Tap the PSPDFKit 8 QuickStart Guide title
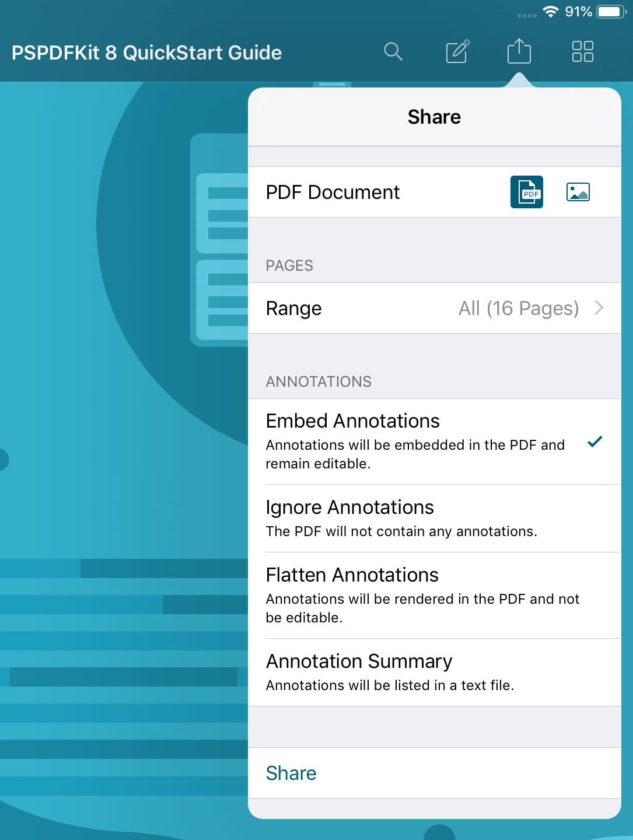Viewport: 633px width, 840px height. click(x=146, y=52)
